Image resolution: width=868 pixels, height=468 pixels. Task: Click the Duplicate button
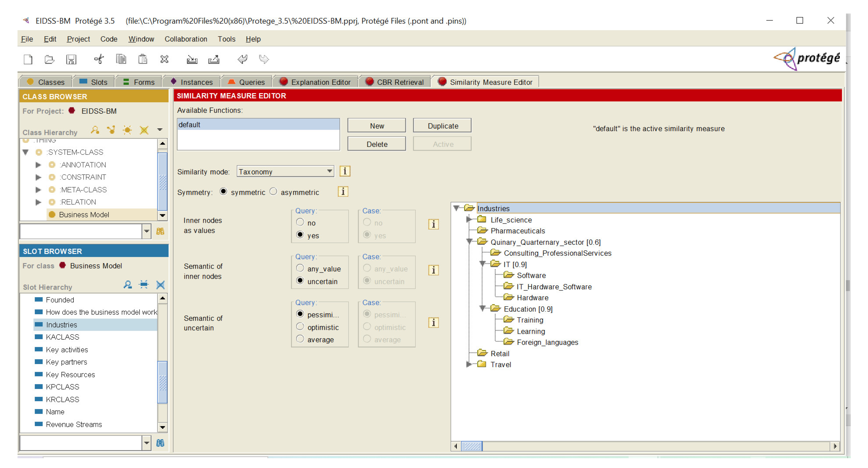coord(442,126)
